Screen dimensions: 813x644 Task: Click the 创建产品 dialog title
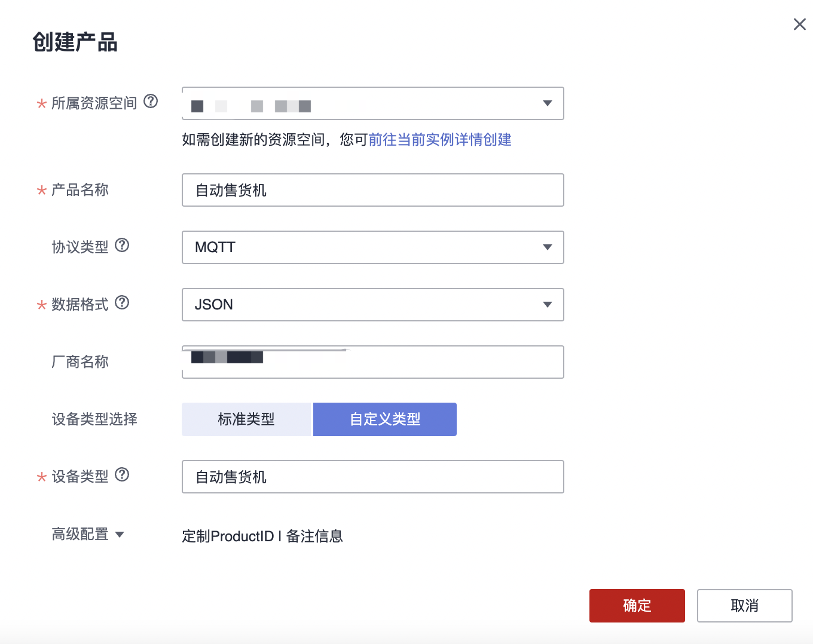tap(75, 42)
